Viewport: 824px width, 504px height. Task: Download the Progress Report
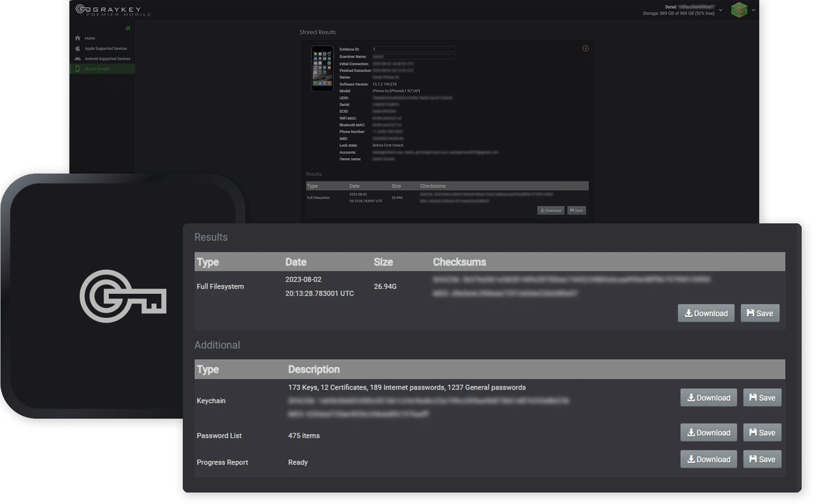(709, 459)
